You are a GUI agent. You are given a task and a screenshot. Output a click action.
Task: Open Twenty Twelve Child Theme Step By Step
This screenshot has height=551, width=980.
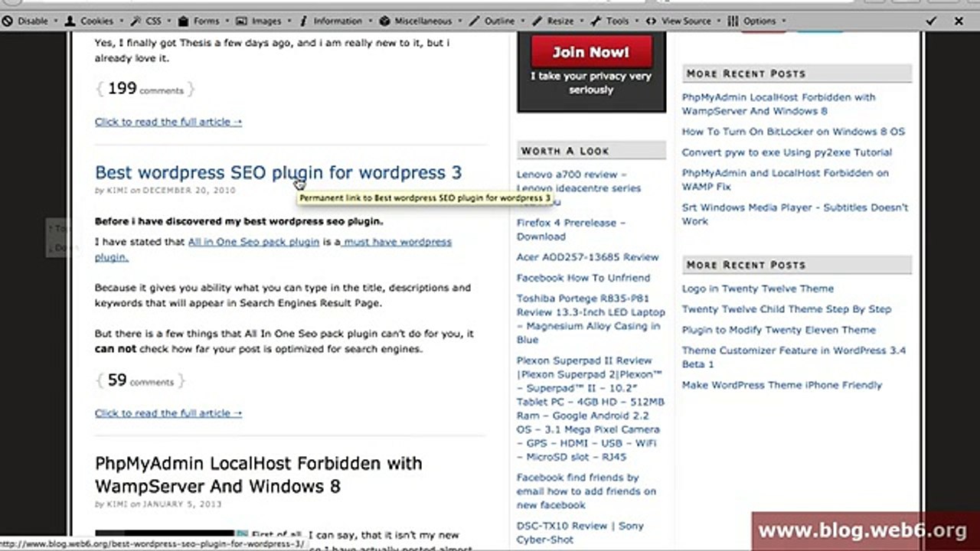pos(786,309)
